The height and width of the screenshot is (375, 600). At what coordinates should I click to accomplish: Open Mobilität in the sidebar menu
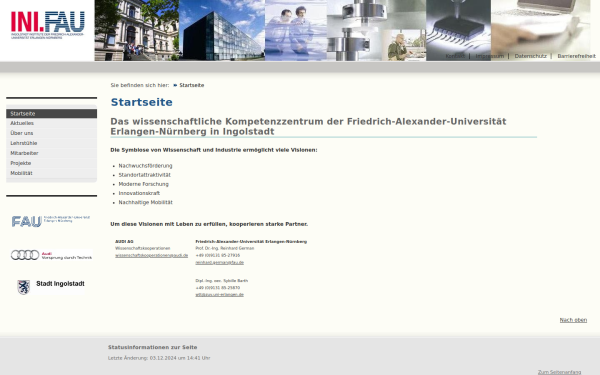[x=51, y=173]
